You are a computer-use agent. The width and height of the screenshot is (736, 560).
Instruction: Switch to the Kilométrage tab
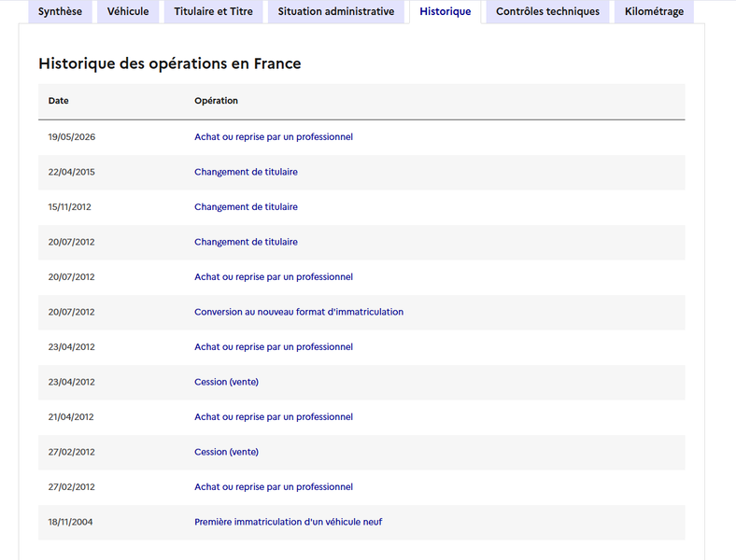(654, 11)
